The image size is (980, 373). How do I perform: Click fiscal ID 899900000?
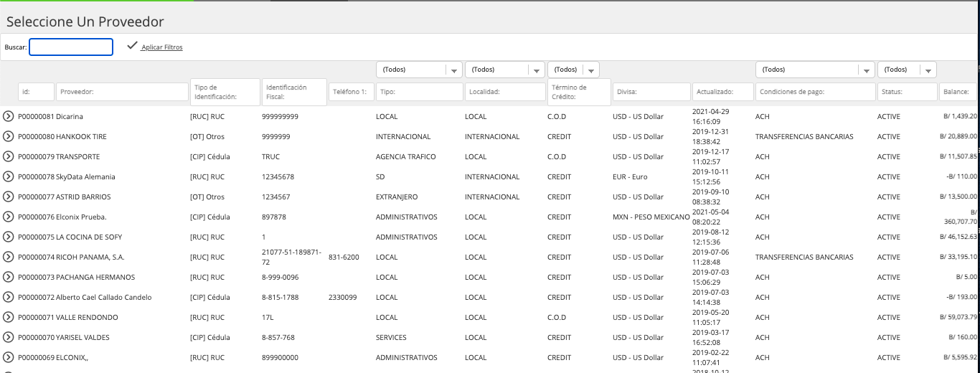(281, 357)
